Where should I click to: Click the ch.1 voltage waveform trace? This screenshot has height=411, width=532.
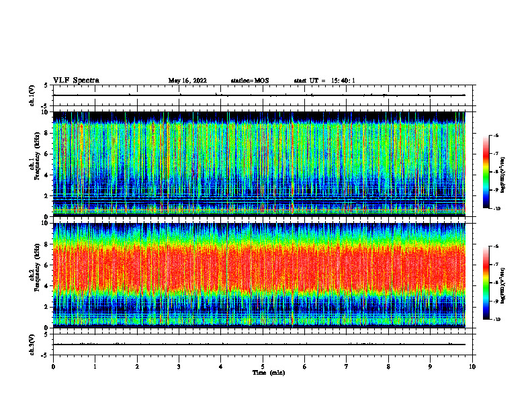coord(259,95)
